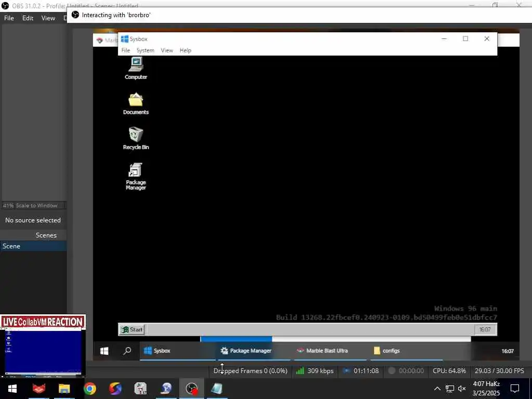Open the notification center icon

515,389
